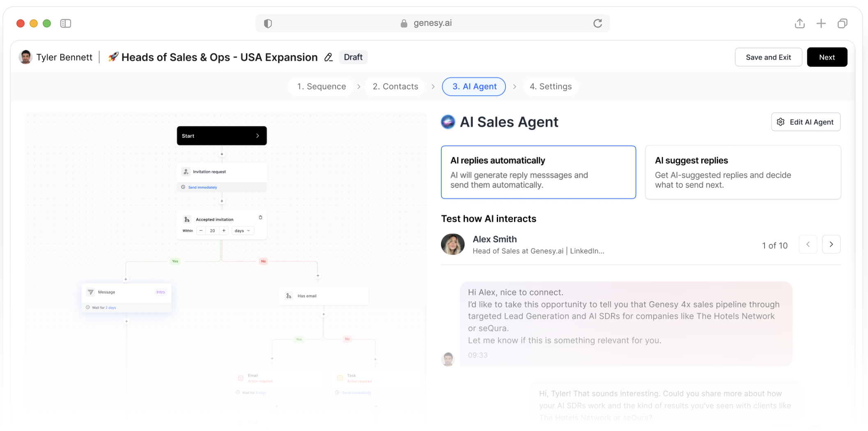Open the 4. Settings step
868x431 pixels.
coord(550,87)
